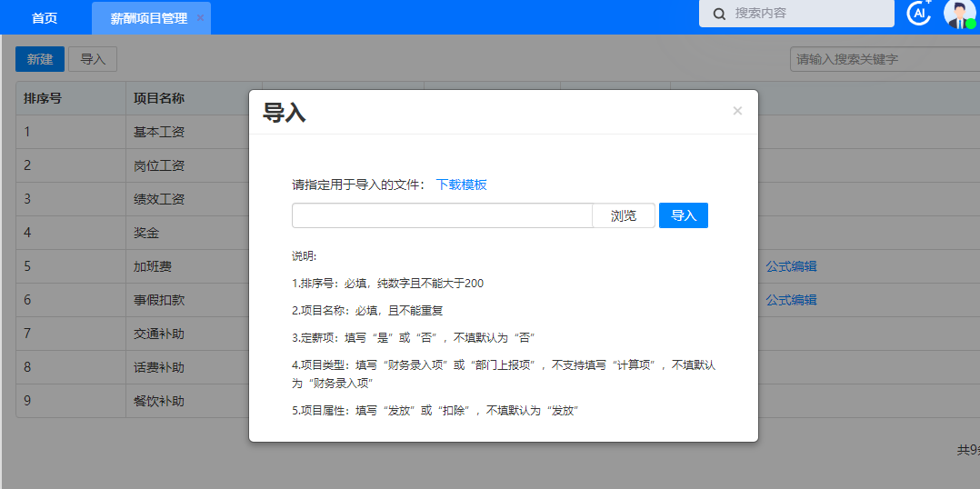Close the 导入 dialog with the × icon

tap(737, 111)
